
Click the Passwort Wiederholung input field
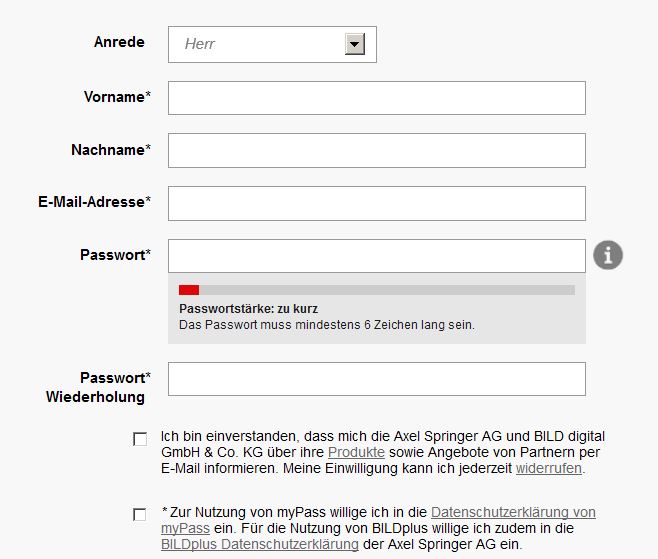[x=377, y=379]
